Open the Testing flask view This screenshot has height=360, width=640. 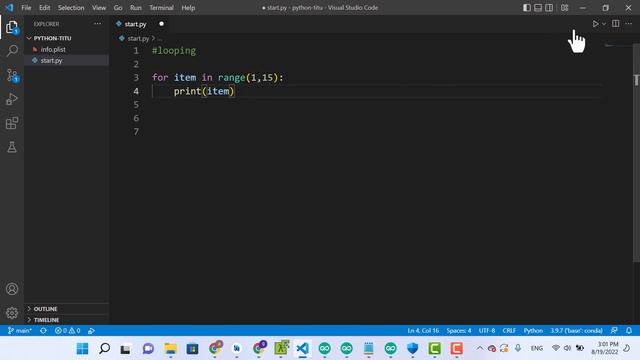12,147
